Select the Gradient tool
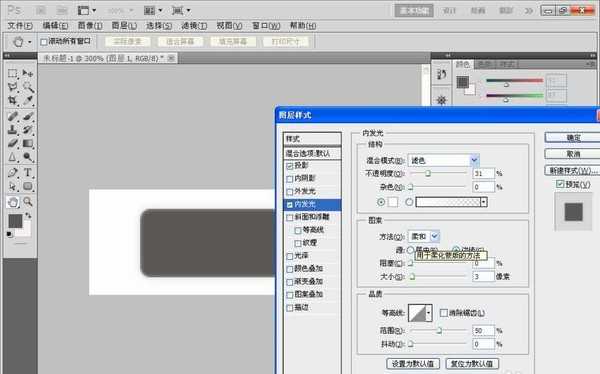This screenshot has height=374, width=600. [x=28, y=144]
